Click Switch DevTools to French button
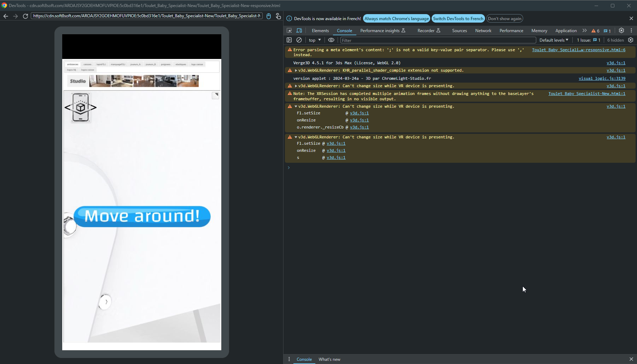The image size is (637, 364). (458, 19)
